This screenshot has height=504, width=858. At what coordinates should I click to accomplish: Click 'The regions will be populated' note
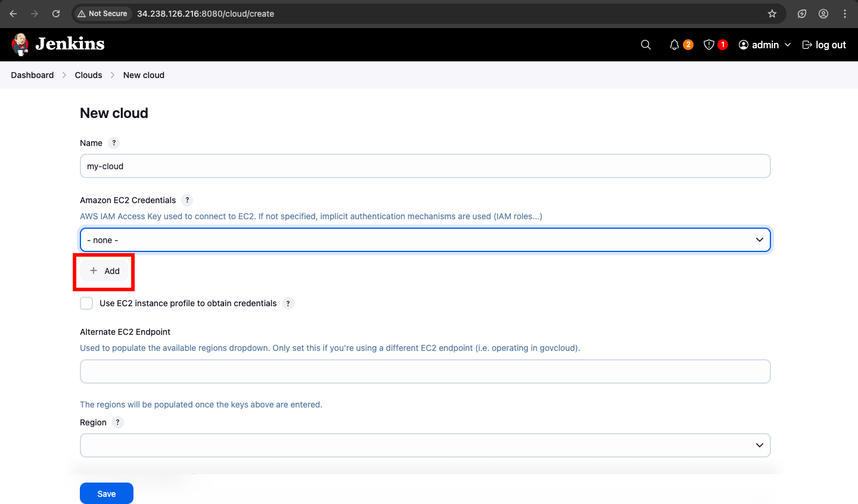(201, 405)
